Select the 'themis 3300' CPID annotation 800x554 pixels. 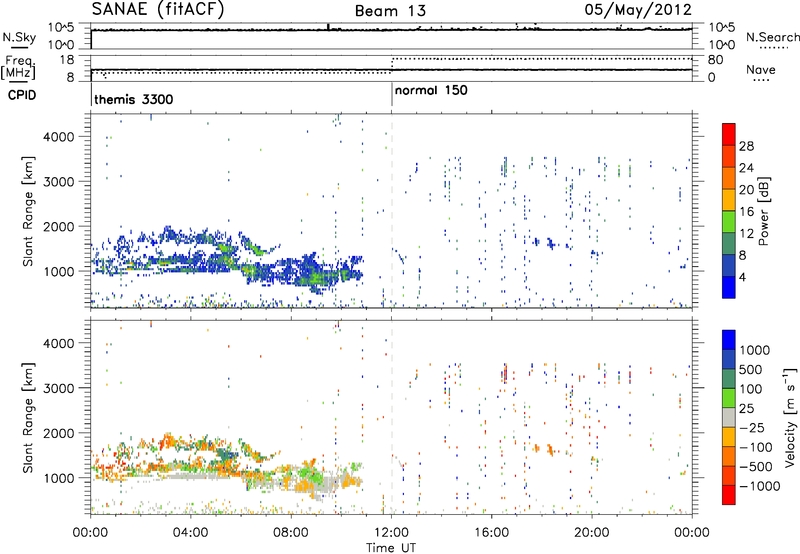(x=134, y=99)
